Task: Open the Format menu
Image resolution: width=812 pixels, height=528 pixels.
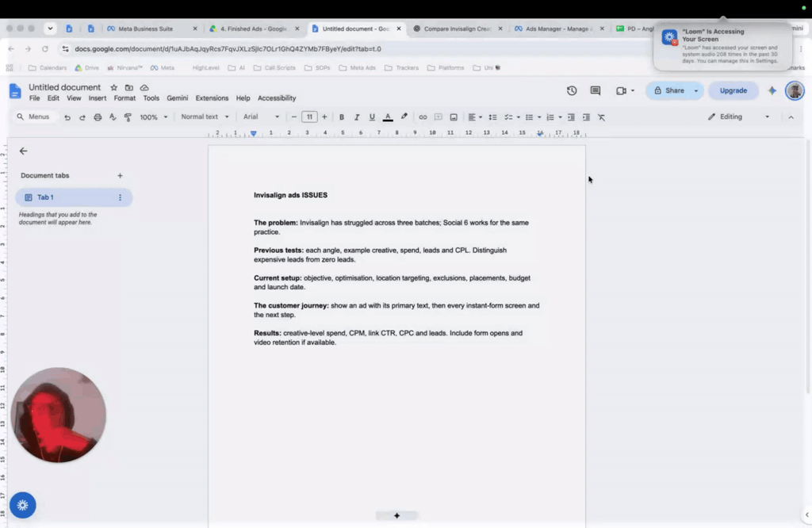Action: [124, 98]
